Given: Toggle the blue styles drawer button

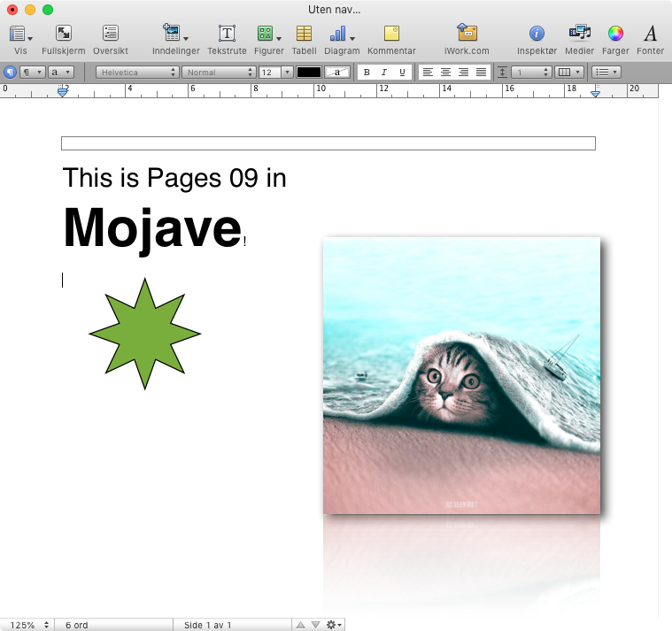Looking at the screenshot, I should pos(10,72).
